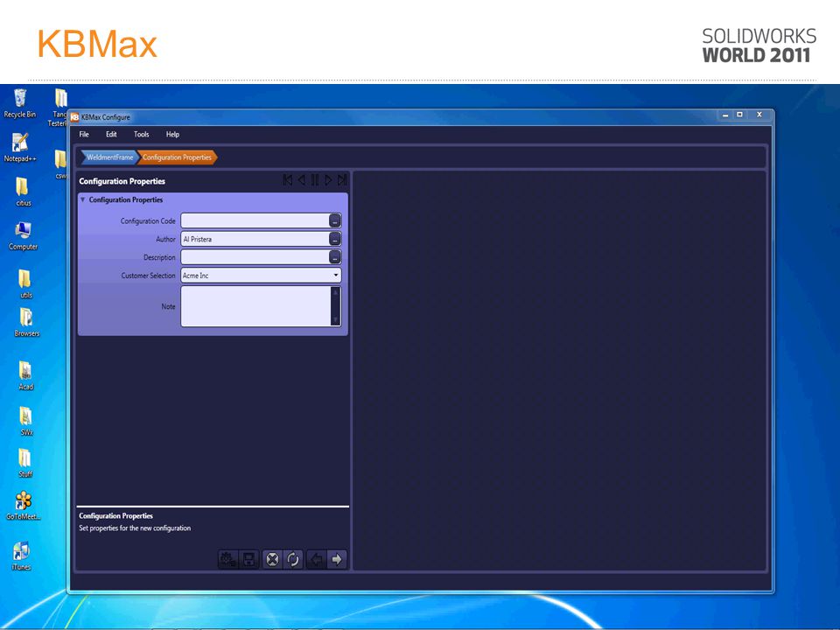The image size is (840, 630).
Task: Open the ellipsis button for Author
Action: coord(335,239)
